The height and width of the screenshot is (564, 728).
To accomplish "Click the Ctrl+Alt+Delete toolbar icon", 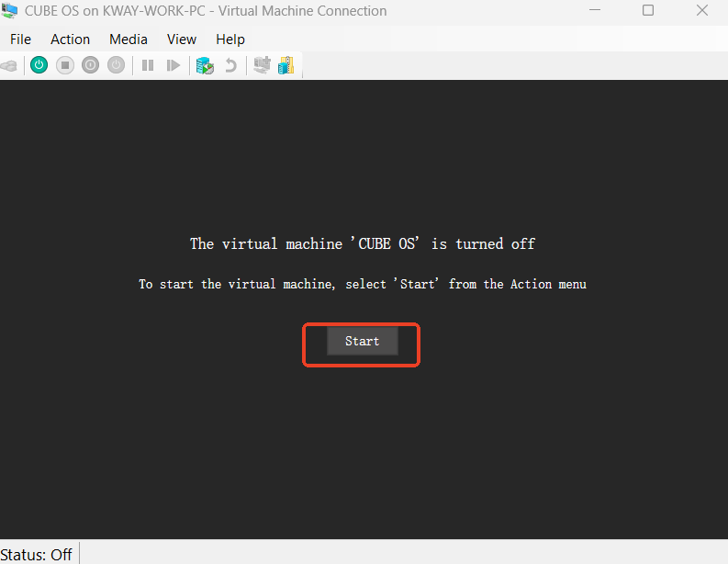I will (x=8, y=65).
